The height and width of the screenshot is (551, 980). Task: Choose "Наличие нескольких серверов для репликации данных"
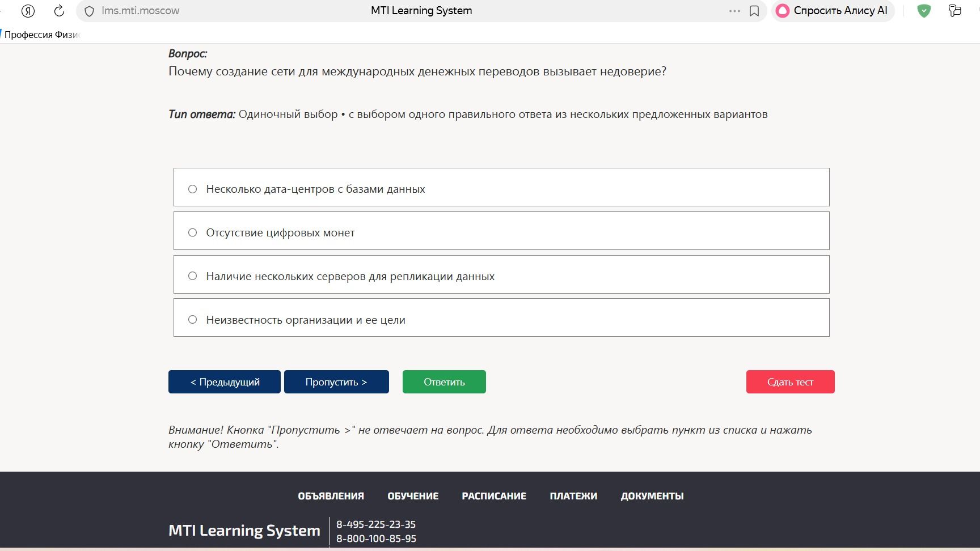(x=501, y=274)
